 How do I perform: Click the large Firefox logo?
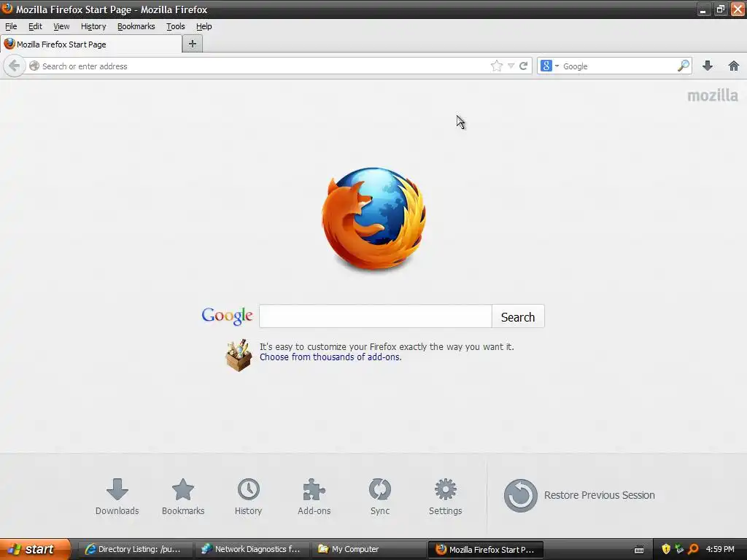tap(374, 219)
